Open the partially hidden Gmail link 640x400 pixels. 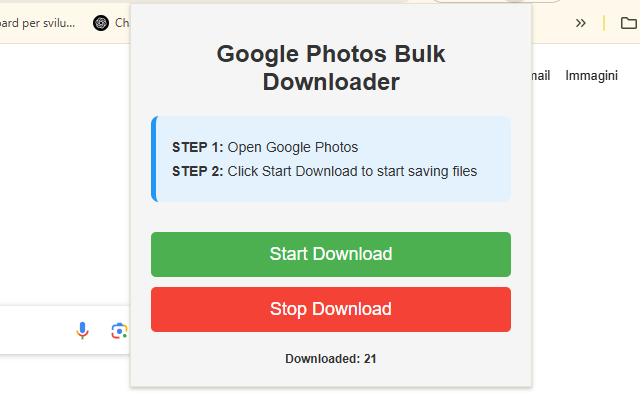[540, 76]
